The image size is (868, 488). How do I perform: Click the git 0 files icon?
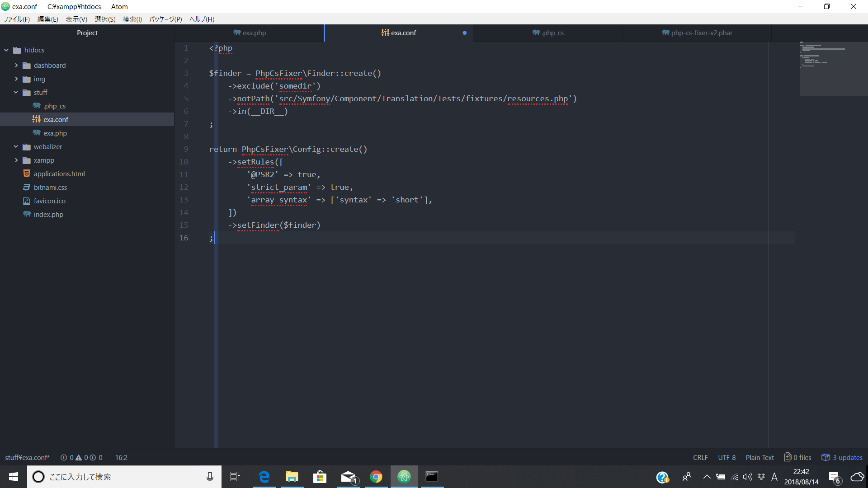tap(788, 457)
